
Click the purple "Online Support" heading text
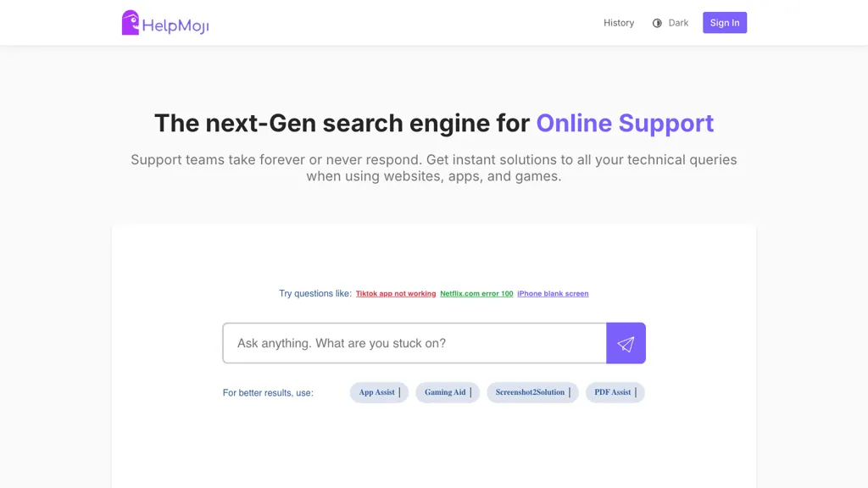tap(625, 123)
